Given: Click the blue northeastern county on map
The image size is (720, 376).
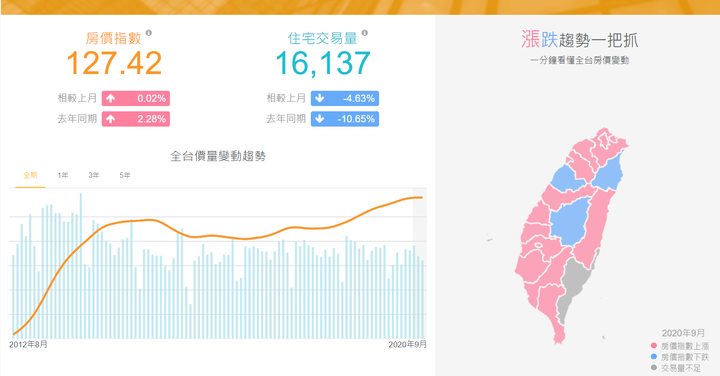Looking at the screenshot, I should tap(609, 172).
